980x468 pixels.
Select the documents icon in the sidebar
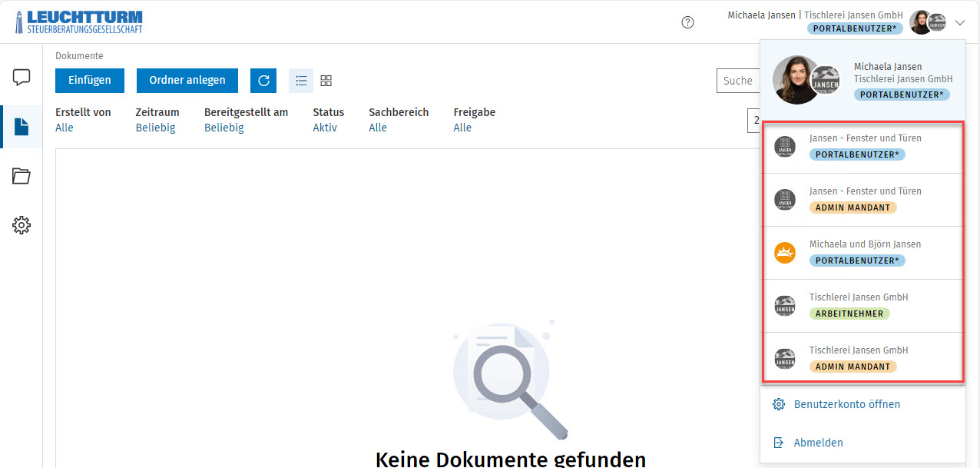(21, 127)
